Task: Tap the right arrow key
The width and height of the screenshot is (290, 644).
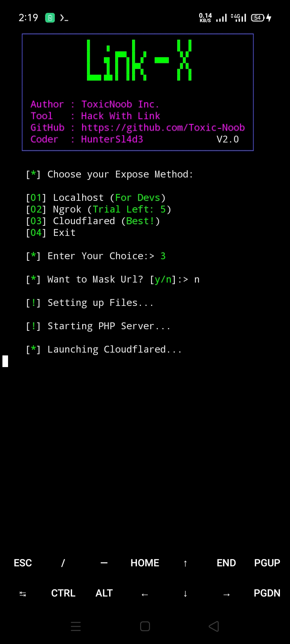Action: point(226,594)
